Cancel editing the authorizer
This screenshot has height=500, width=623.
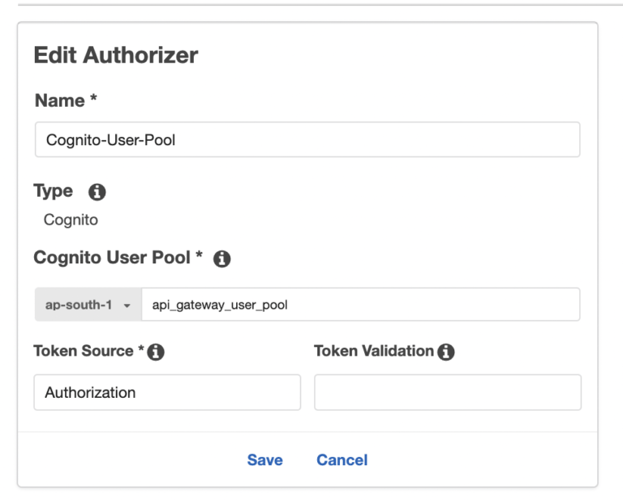point(342,460)
